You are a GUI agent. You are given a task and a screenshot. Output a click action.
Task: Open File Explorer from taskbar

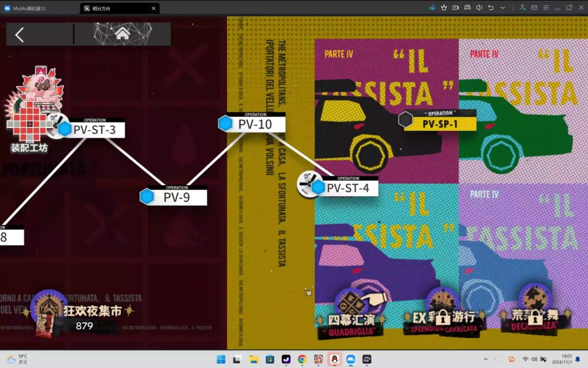[x=254, y=359]
